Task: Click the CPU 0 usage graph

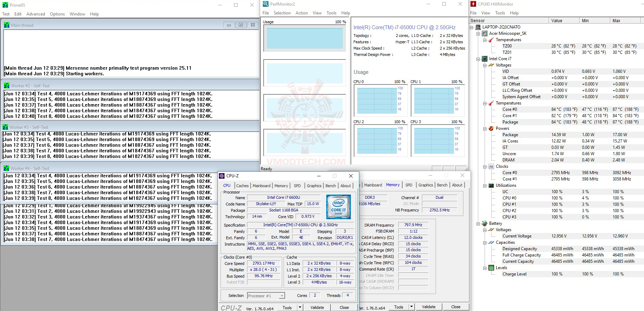Action: point(380,101)
